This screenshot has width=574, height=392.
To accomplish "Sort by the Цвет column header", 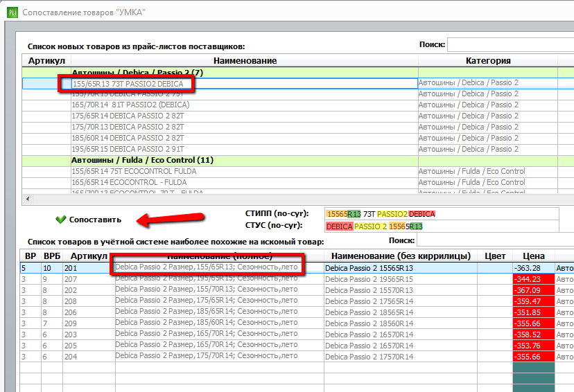I will [495, 256].
